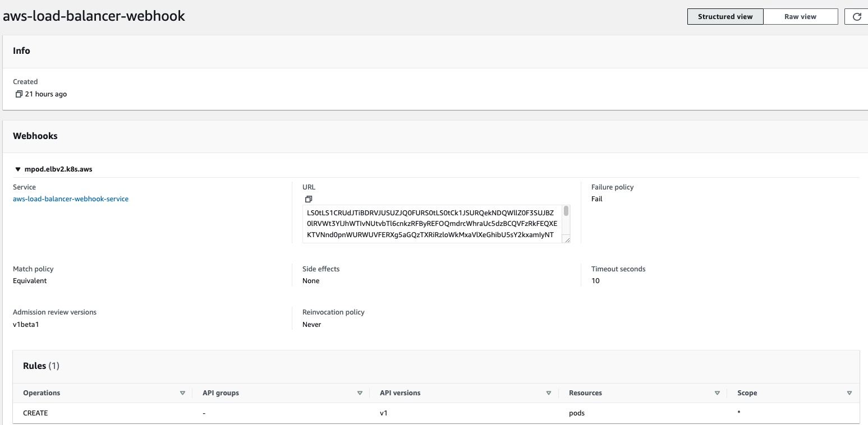Click the Scope column sort arrow
Viewport: 868px width, 425px height.
click(849, 393)
